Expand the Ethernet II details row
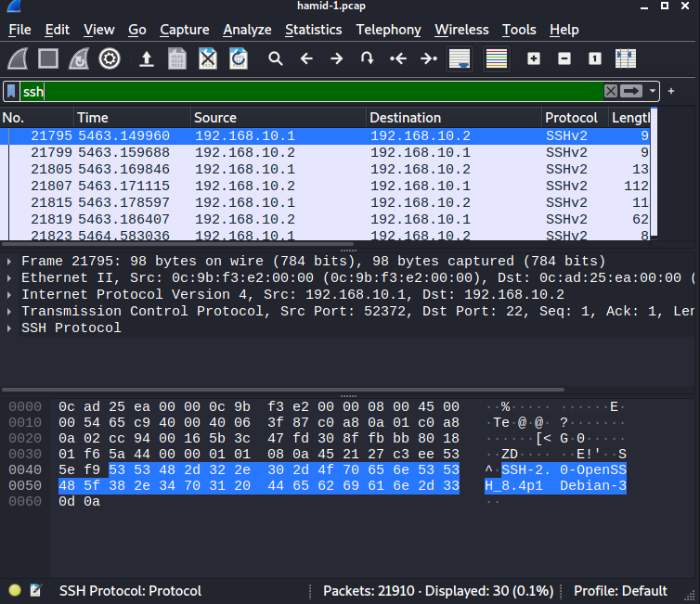 9,277
